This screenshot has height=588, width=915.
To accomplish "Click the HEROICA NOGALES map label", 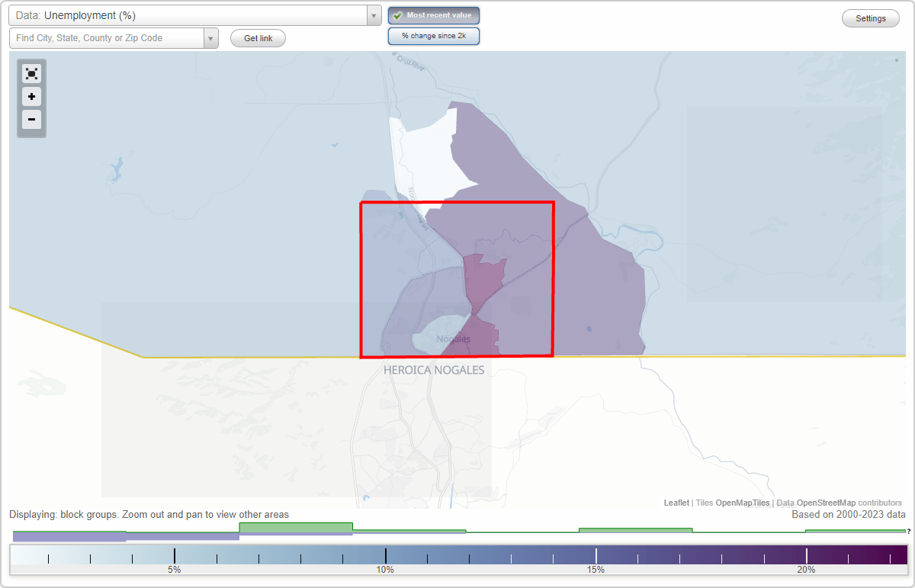I will pyautogui.click(x=434, y=371).
